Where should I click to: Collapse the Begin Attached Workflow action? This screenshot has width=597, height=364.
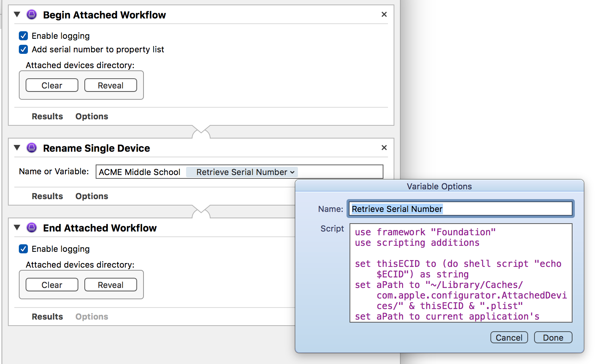(17, 15)
